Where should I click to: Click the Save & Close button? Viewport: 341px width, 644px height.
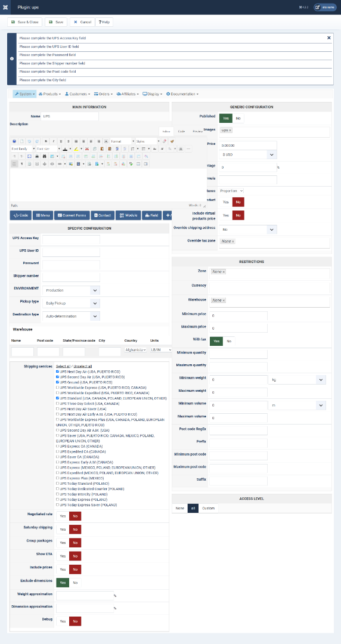24,22
